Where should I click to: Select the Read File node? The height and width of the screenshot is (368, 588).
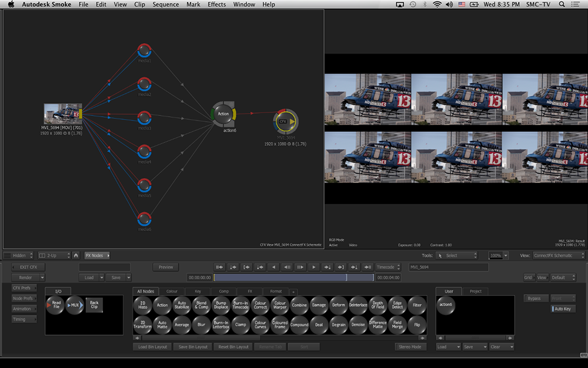pyautogui.click(x=56, y=306)
